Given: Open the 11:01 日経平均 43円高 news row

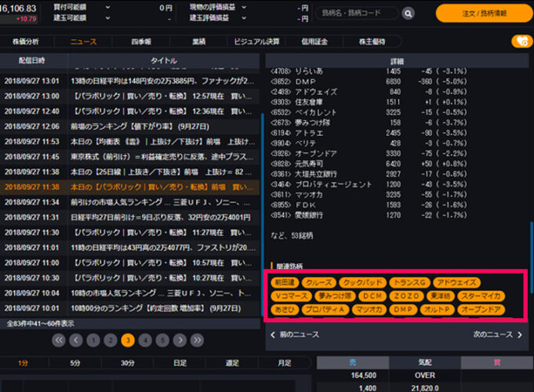Looking at the screenshot, I should coord(129,248).
